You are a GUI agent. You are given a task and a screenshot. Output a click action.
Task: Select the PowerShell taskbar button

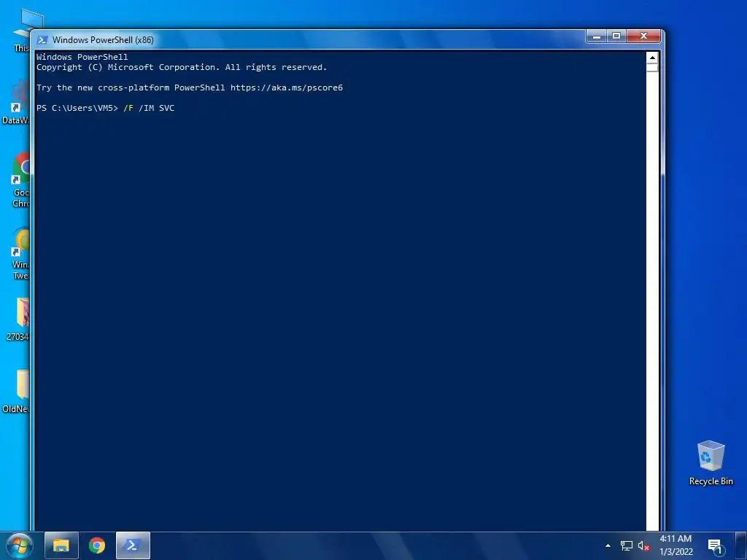(x=133, y=545)
